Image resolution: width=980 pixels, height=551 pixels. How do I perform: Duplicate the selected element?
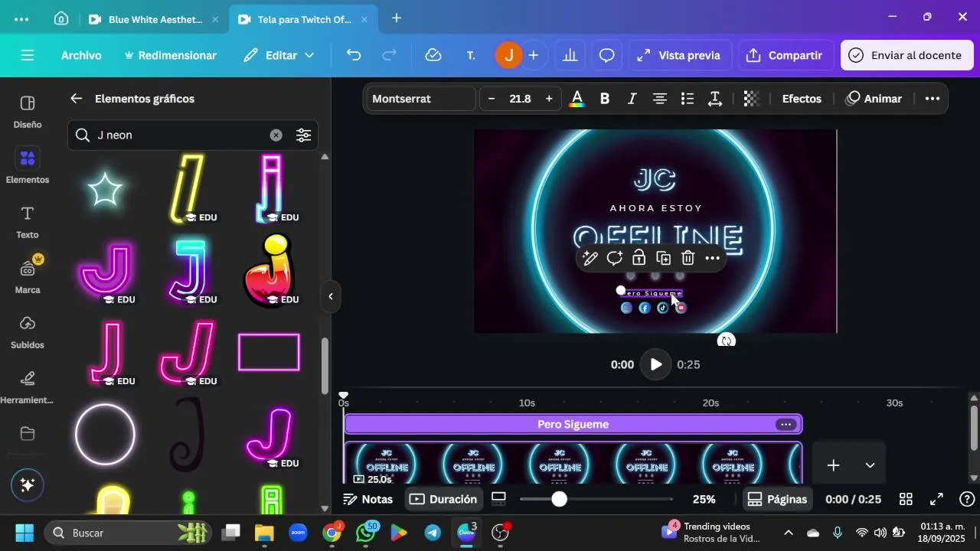pyautogui.click(x=664, y=258)
